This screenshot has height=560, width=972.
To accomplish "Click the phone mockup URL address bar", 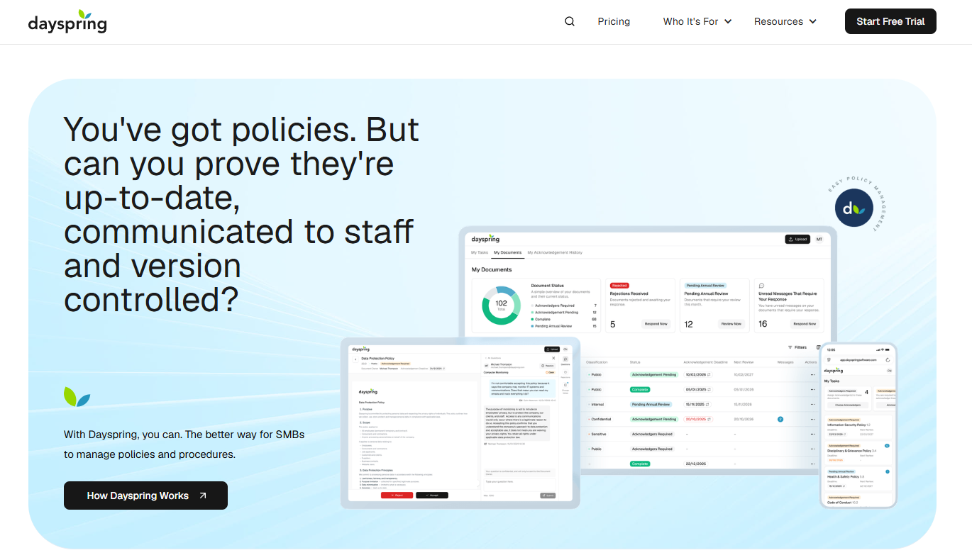I will pyautogui.click(x=858, y=360).
